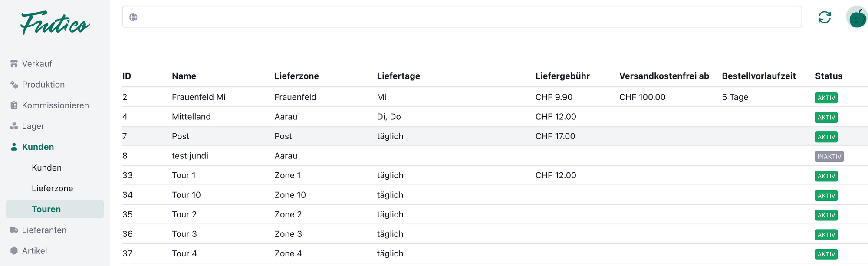Click the AKTIV badge for Mittelland
Image resolution: width=868 pixels, height=266 pixels.
[x=826, y=118]
